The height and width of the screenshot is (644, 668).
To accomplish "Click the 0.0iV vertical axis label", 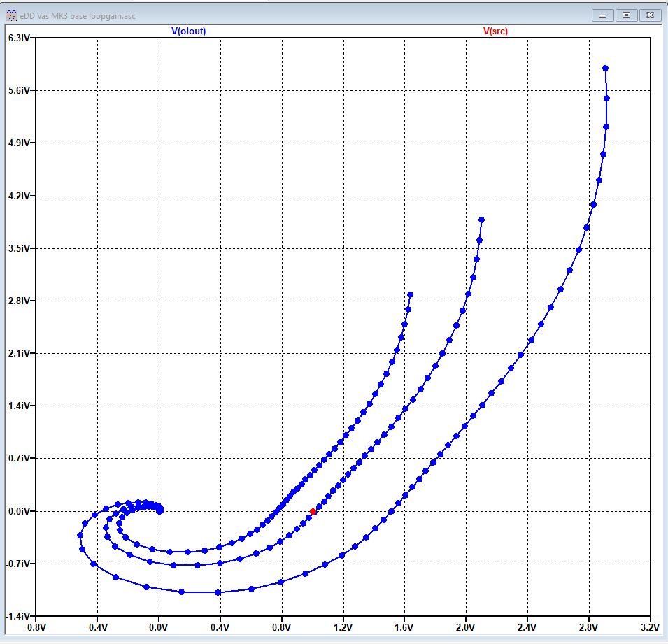I will click(19, 511).
